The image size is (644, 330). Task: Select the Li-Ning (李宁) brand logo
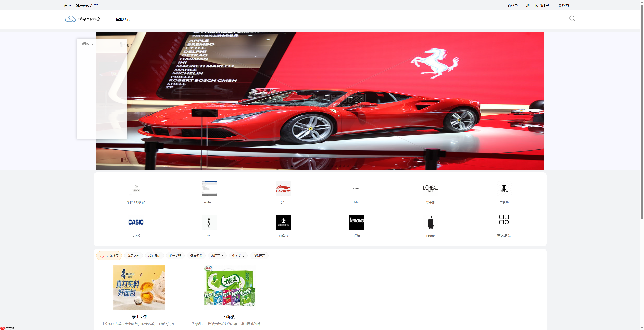pyautogui.click(x=283, y=188)
